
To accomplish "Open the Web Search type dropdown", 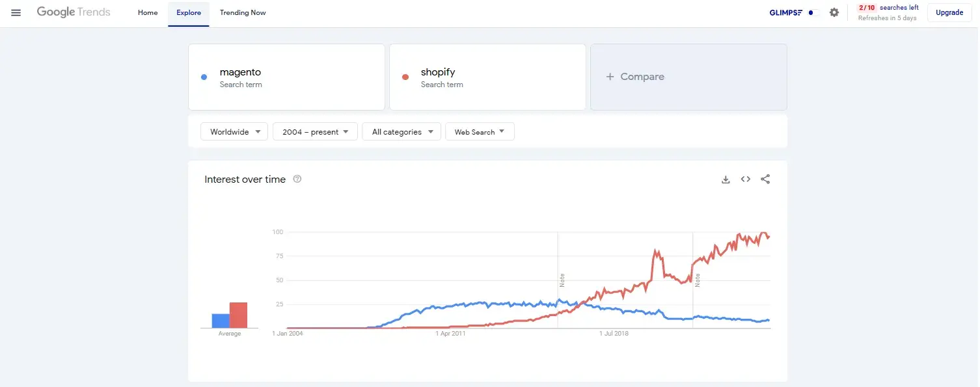I will [480, 131].
